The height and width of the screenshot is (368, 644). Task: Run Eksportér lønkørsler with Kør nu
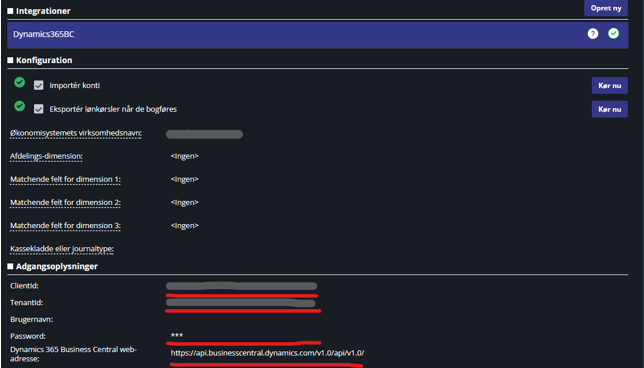coord(610,109)
